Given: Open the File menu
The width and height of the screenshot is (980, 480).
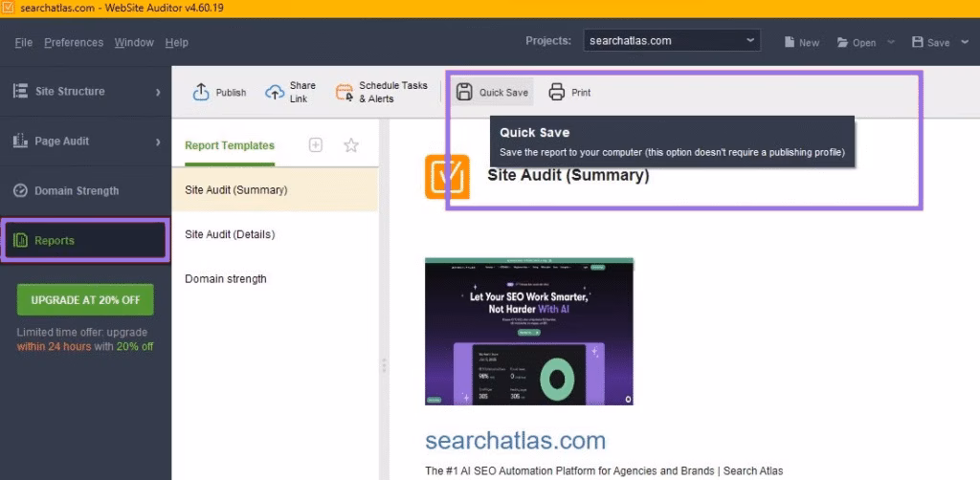Looking at the screenshot, I should pyautogui.click(x=24, y=42).
